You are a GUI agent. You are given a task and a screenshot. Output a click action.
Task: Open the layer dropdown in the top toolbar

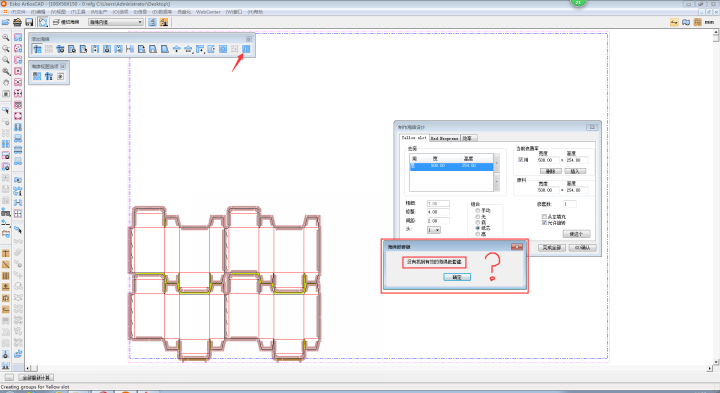click(x=116, y=22)
